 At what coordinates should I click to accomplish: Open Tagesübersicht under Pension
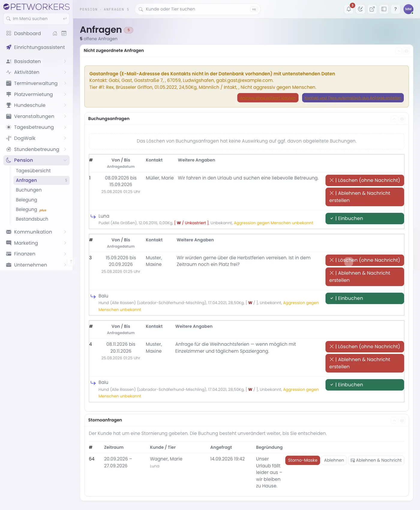click(41, 171)
